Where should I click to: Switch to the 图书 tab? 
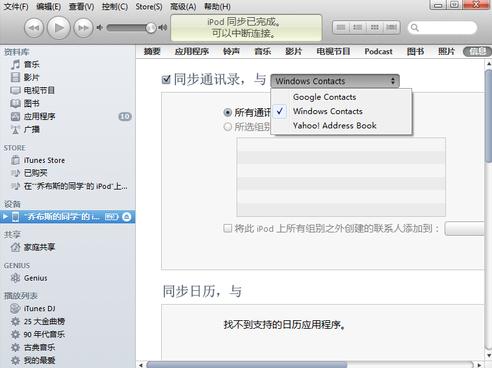(x=415, y=52)
